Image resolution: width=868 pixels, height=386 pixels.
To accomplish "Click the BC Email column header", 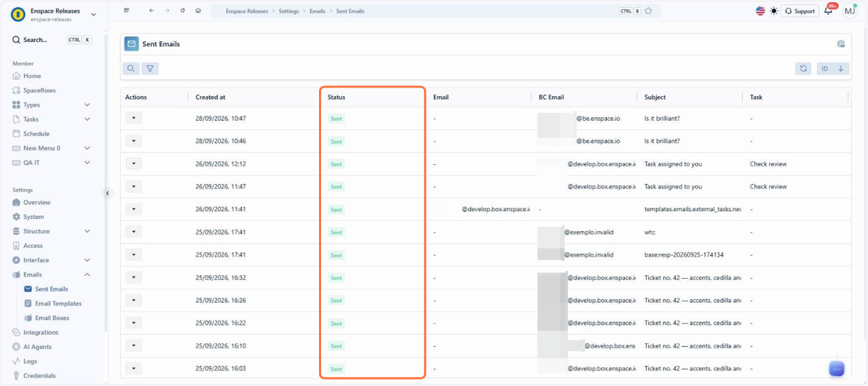I will 551,97.
